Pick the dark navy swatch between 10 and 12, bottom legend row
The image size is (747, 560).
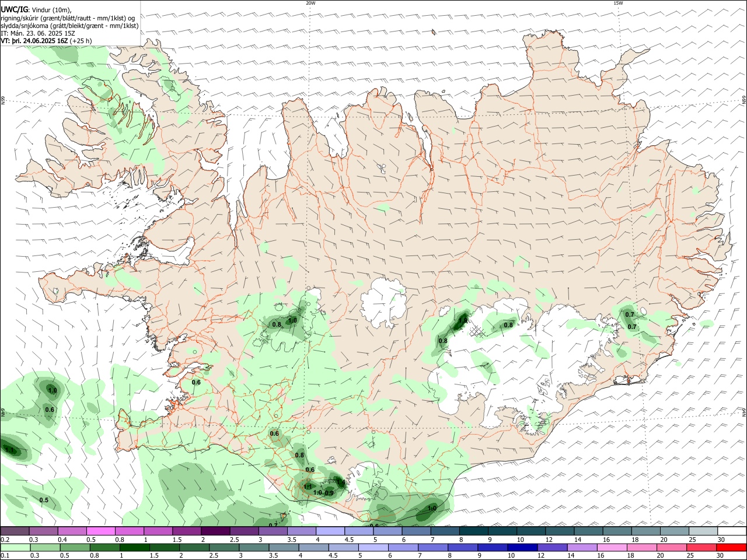pyautogui.click(x=522, y=547)
